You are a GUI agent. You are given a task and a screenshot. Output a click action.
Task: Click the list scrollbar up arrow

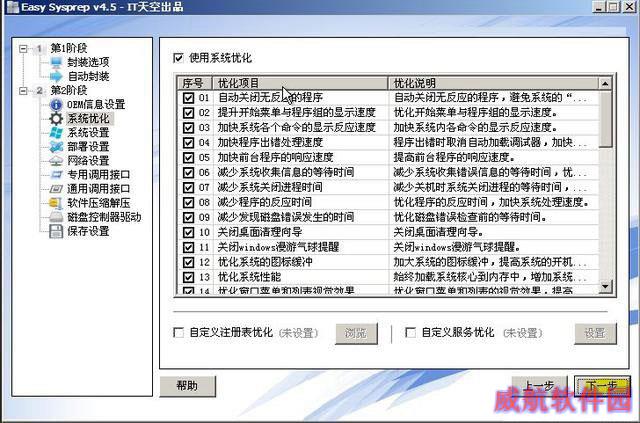605,83
